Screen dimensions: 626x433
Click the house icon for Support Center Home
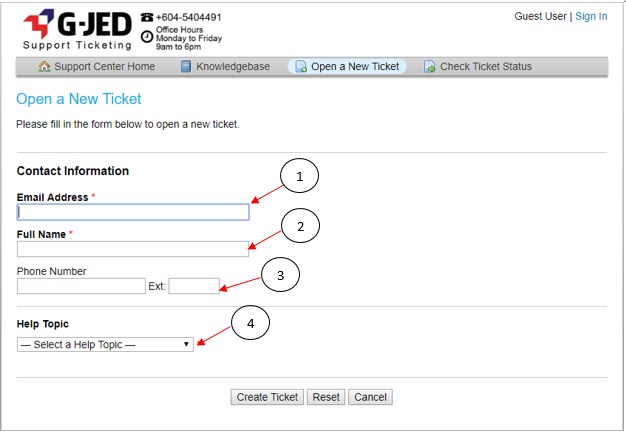(x=44, y=67)
